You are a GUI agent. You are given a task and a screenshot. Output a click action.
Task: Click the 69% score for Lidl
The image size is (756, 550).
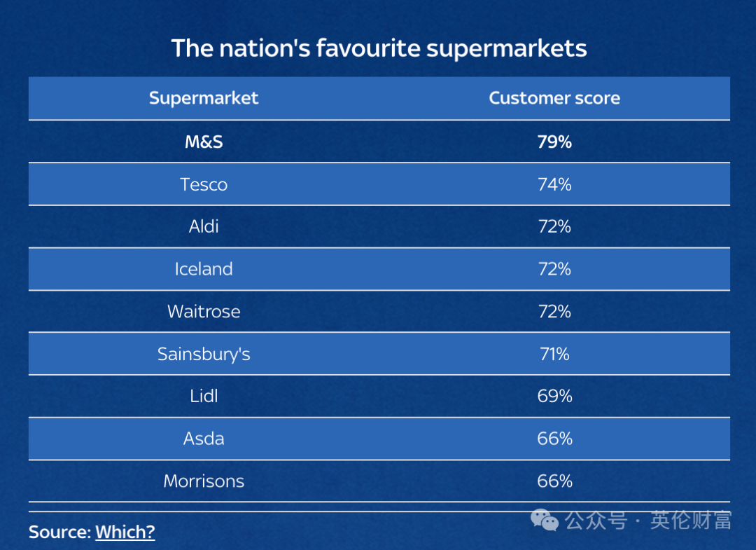pos(554,396)
